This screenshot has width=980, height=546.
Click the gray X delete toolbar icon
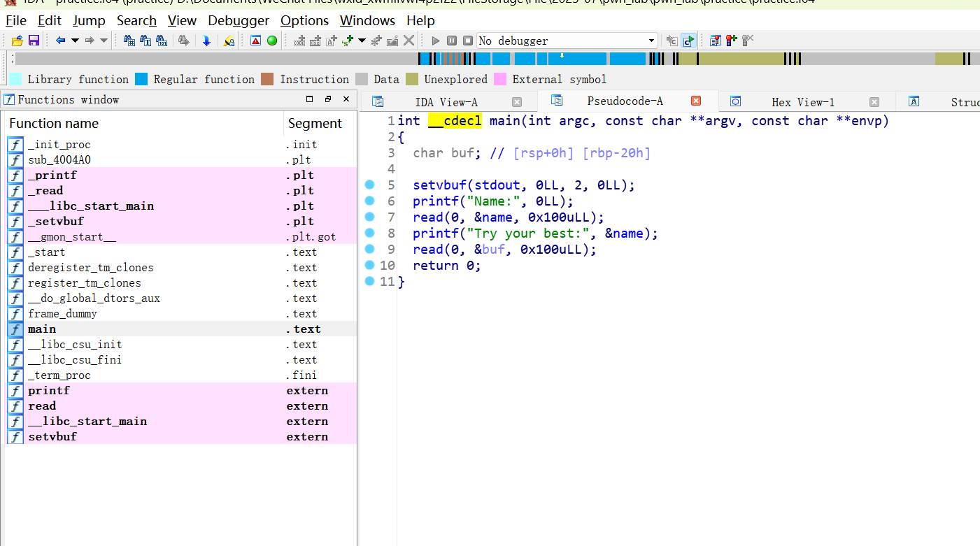[x=409, y=41]
